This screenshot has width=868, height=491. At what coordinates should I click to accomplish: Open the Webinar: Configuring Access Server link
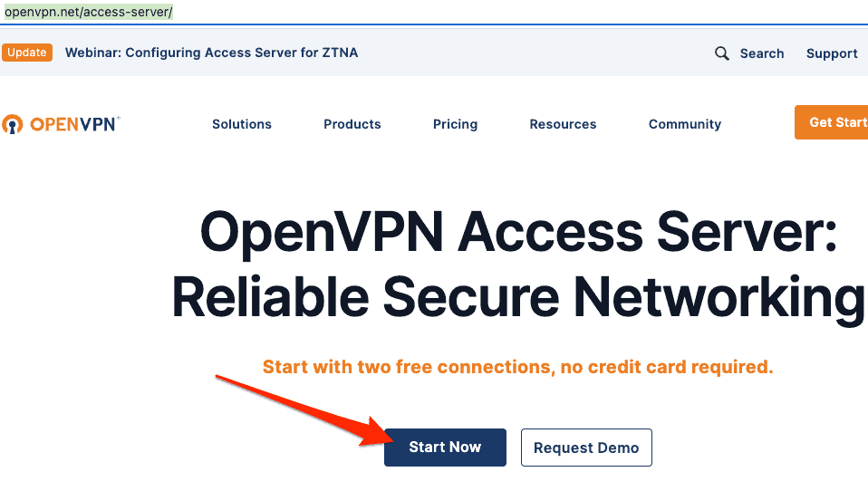211,53
